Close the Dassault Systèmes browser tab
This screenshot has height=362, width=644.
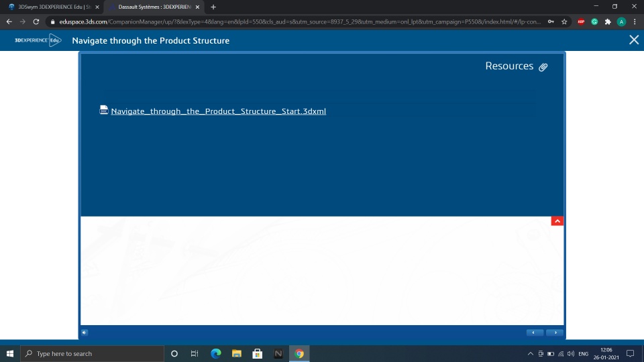pyautogui.click(x=197, y=7)
